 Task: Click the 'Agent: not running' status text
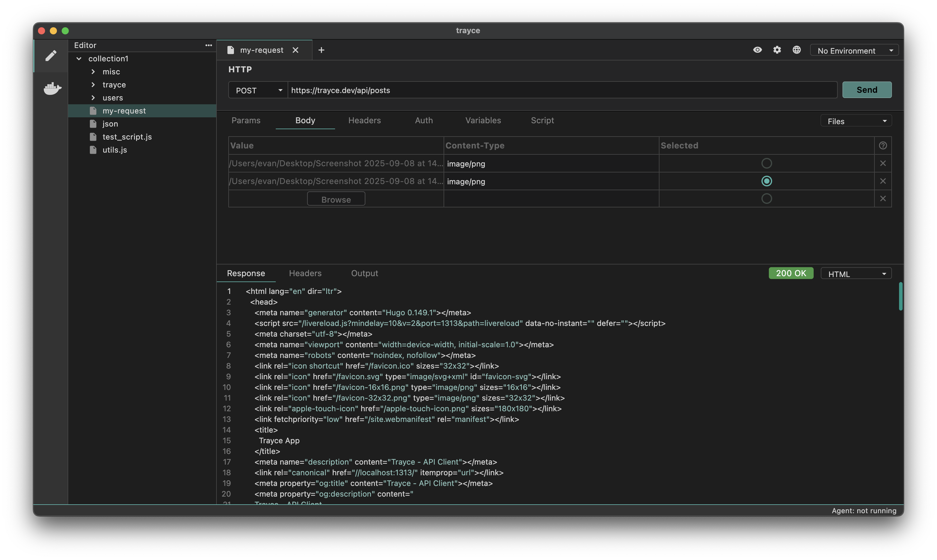click(x=864, y=511)
